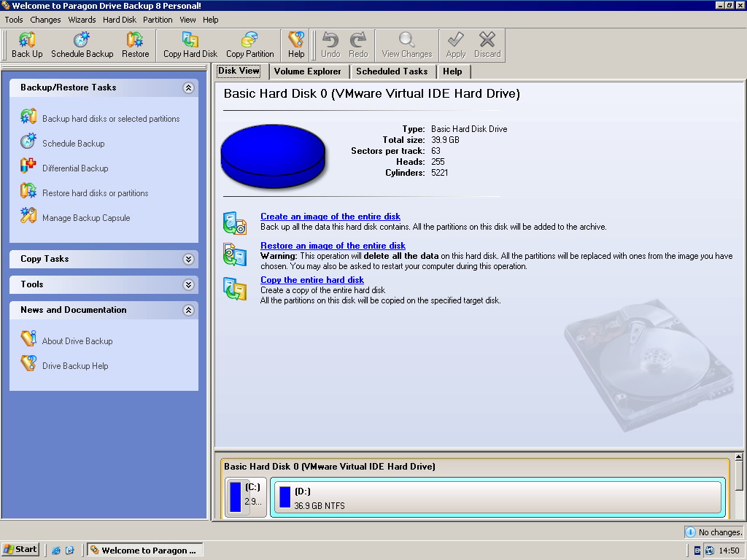Select Restore hard disks or partitions
Screen dimensions: 747x560
tap(96, 193)
